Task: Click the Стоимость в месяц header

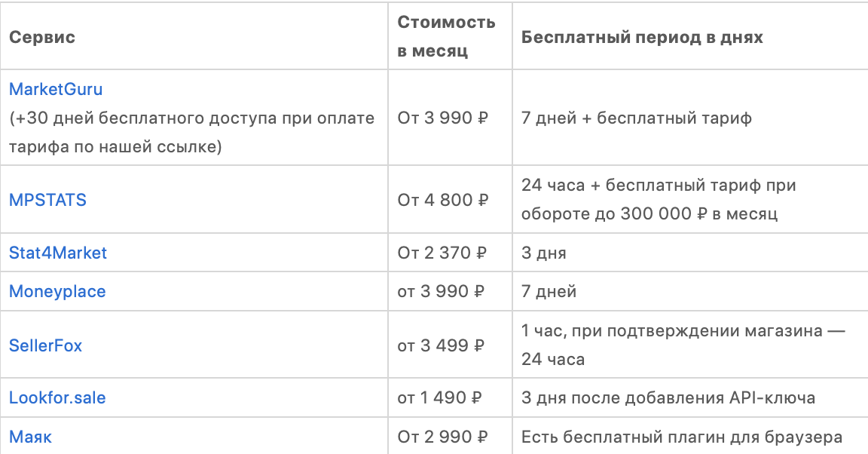Action: pyautogui.click(x=446, y=36)
